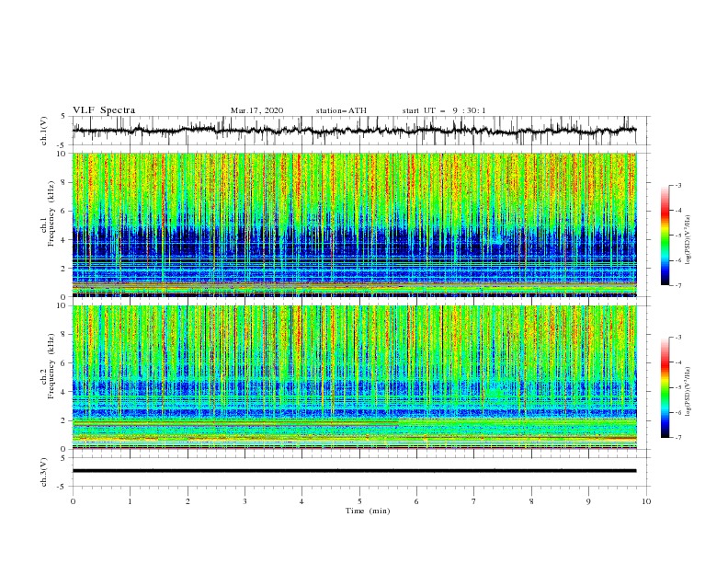Viewport: 728px width, 563px height.
Task: Click inside the ch.1 spectrogram panel
Action: 354,224
